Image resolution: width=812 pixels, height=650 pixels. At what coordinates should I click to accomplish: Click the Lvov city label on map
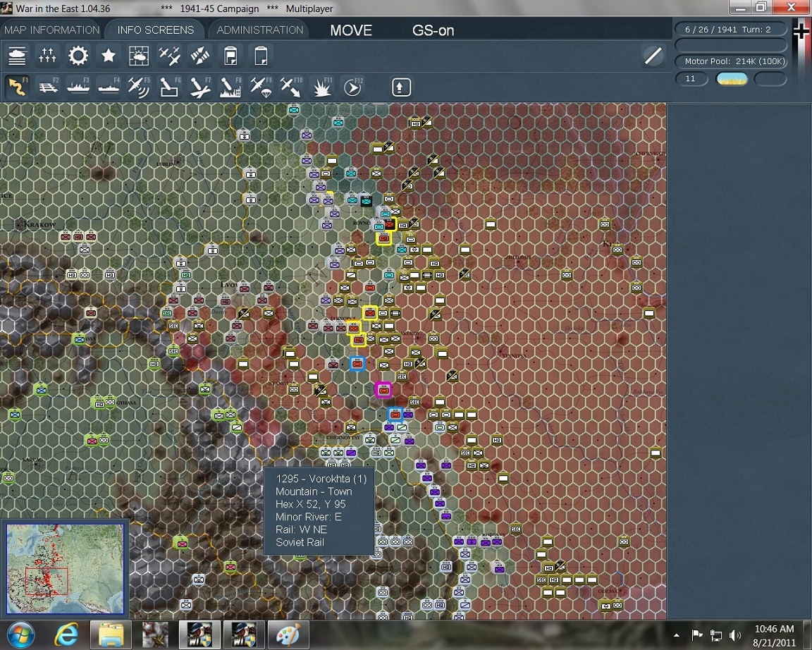point(229,285)
